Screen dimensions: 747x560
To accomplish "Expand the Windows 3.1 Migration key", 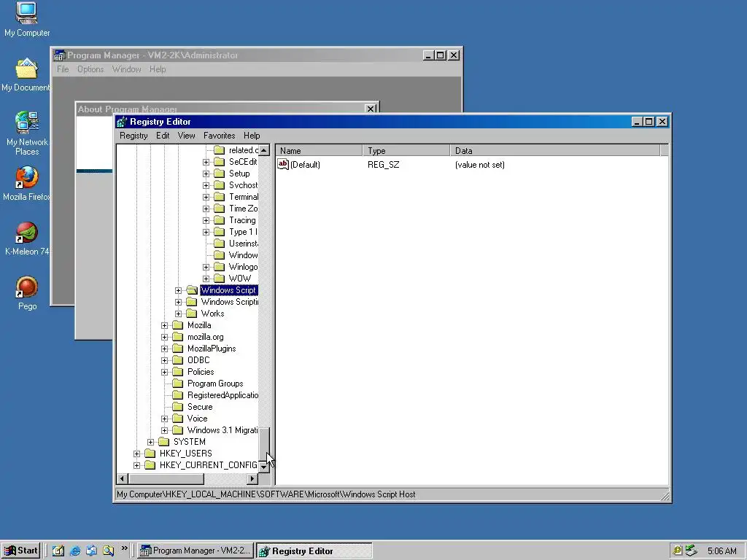I will click(x=164, y=430).
